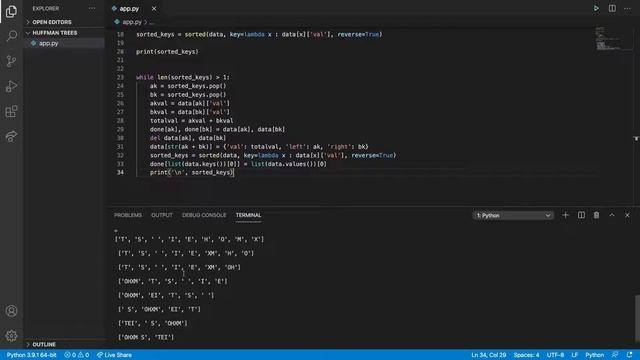Switch to the Output tab
Viewport: 640px width, 360px height.
162,215
